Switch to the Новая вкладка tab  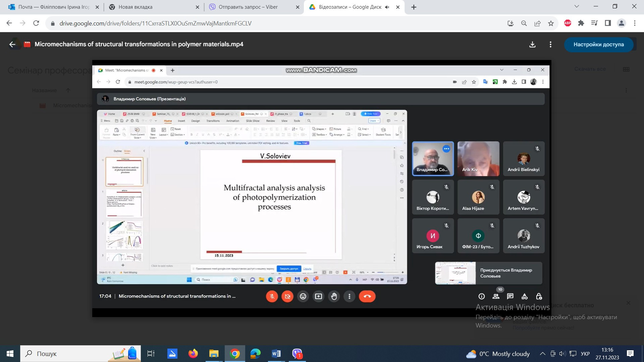[136, 7]
